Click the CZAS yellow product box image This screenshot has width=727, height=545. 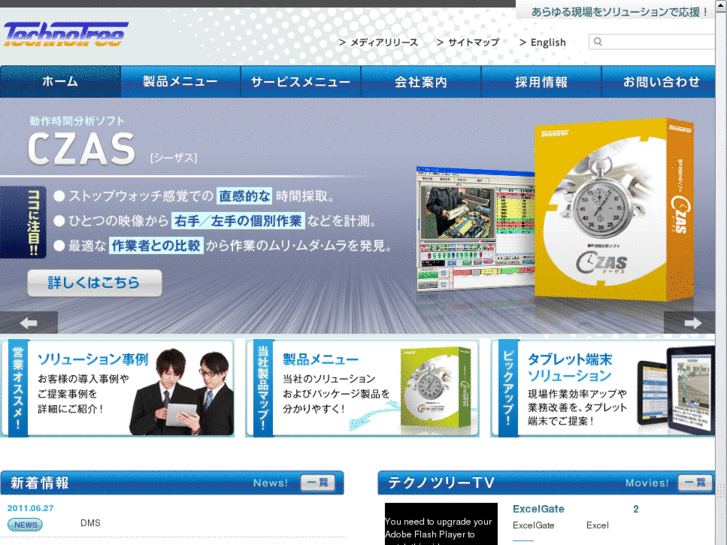point(614,209)
